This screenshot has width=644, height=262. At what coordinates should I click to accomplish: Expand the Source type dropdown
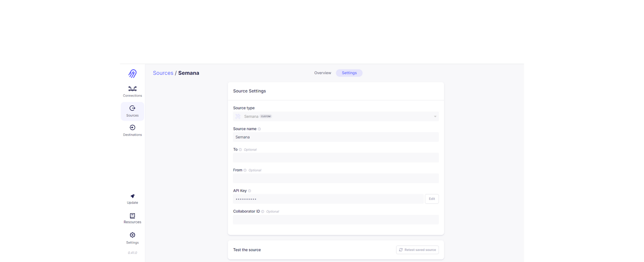[x=336, y=116]
